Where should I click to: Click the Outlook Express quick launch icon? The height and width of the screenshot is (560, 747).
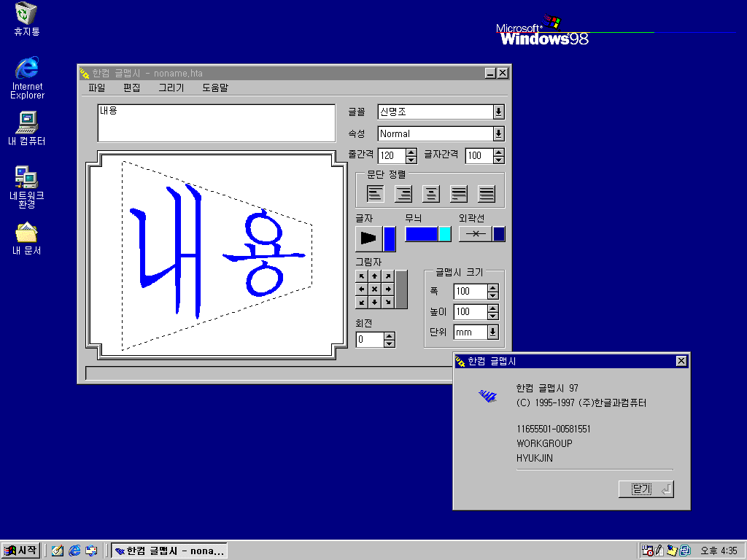coord(91,551)
